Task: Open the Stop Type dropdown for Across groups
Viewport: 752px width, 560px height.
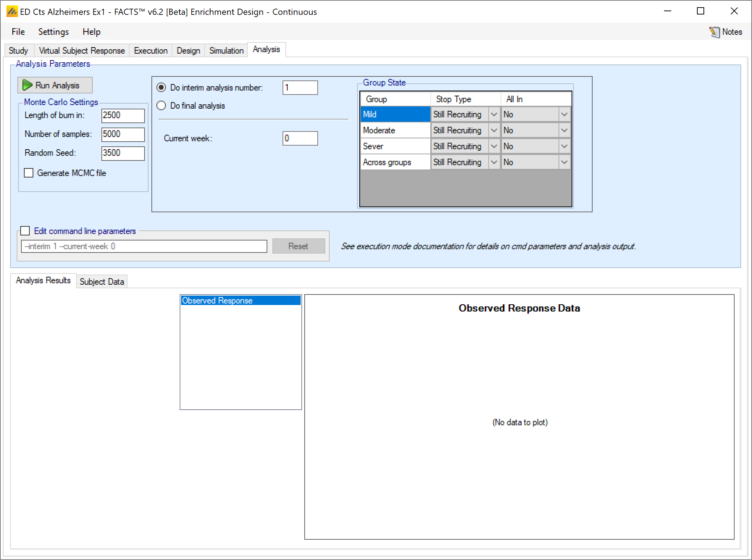Action: (x=494, y=162)
